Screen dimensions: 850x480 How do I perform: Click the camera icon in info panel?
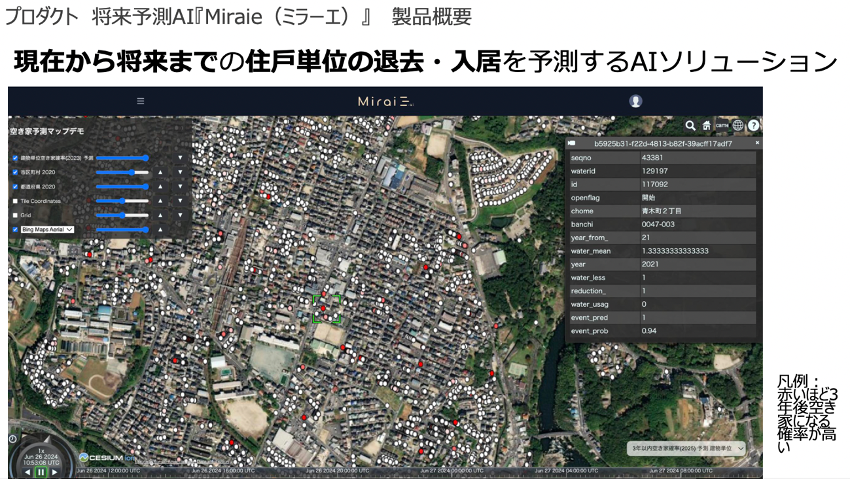point(573,143)
